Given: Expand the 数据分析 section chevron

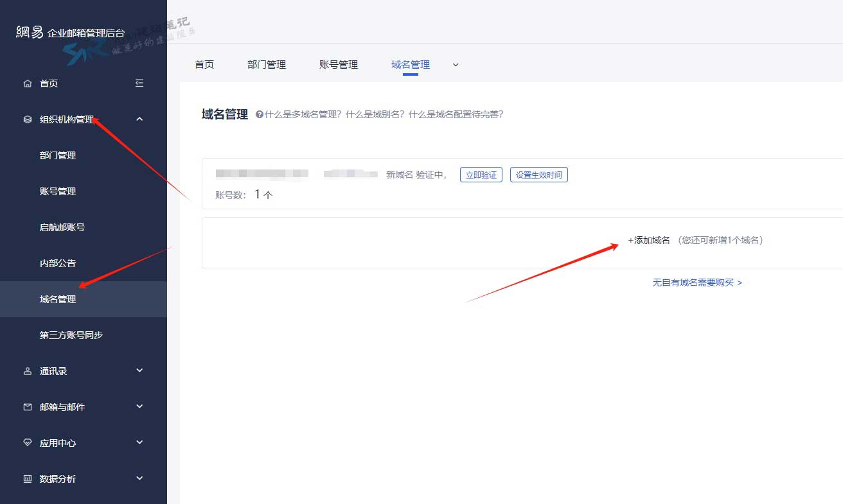Looking at the screenshot, I should [139, 478].
